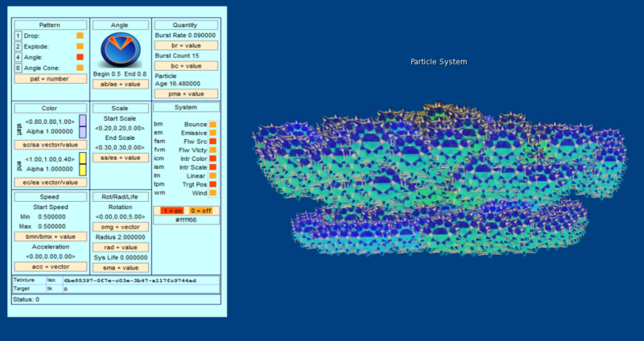The width and height of the screenshot is (644, 341).
Task: Click the Emissive system flag square
Action: [x=213, y=134]
